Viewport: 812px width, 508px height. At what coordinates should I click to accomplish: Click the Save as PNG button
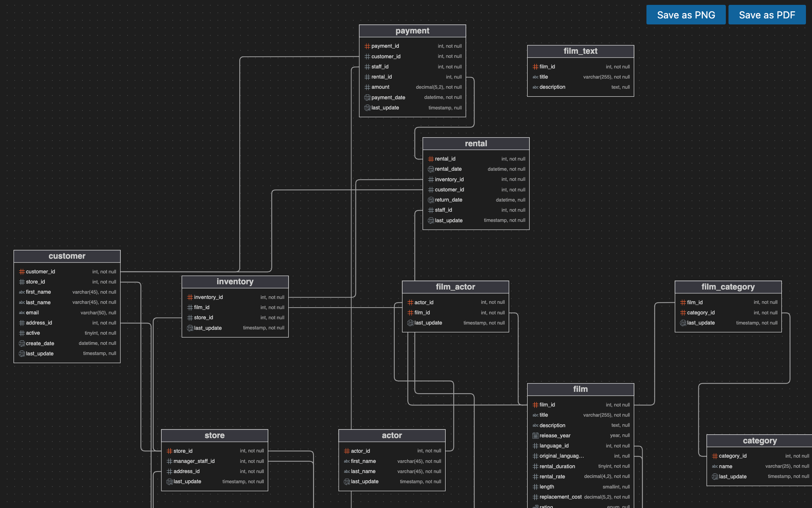click(x=686, y=15)
